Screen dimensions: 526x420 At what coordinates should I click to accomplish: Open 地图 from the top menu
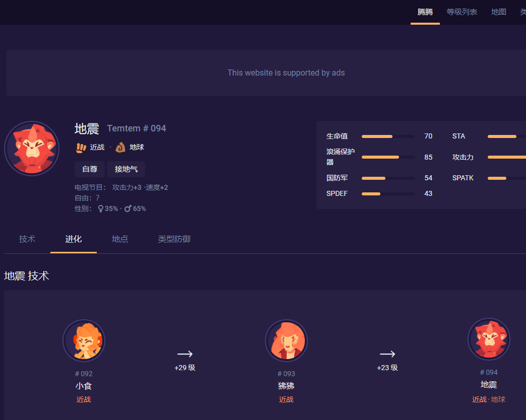click(498, 12)
